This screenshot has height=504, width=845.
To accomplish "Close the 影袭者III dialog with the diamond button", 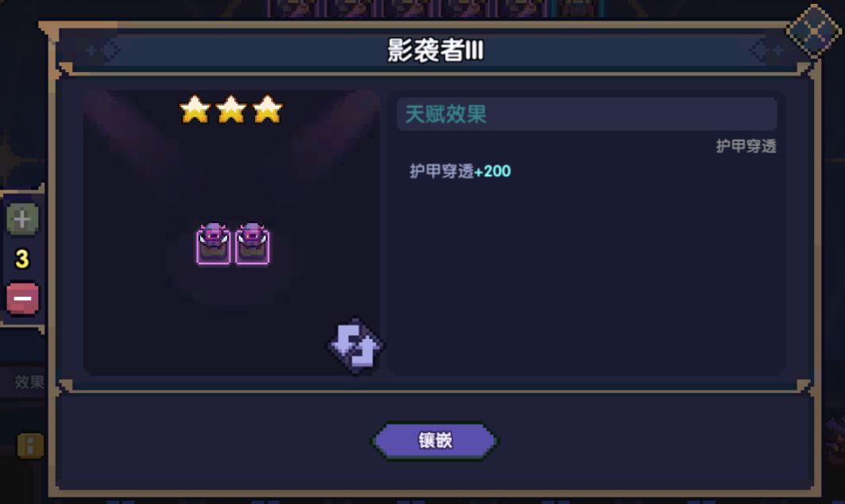I will (x=814, y=30).
